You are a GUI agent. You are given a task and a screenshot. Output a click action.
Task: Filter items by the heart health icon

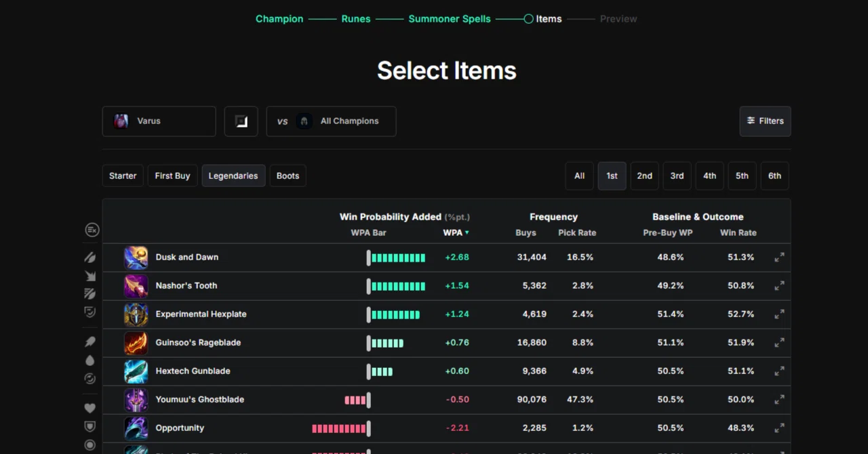(x=90, y=409)
